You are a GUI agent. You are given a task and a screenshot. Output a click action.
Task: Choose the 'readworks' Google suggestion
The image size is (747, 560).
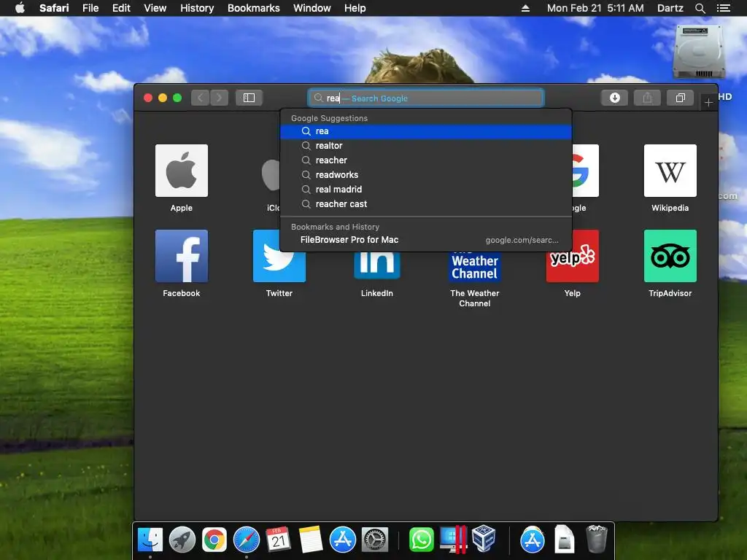tap(426, 175)
